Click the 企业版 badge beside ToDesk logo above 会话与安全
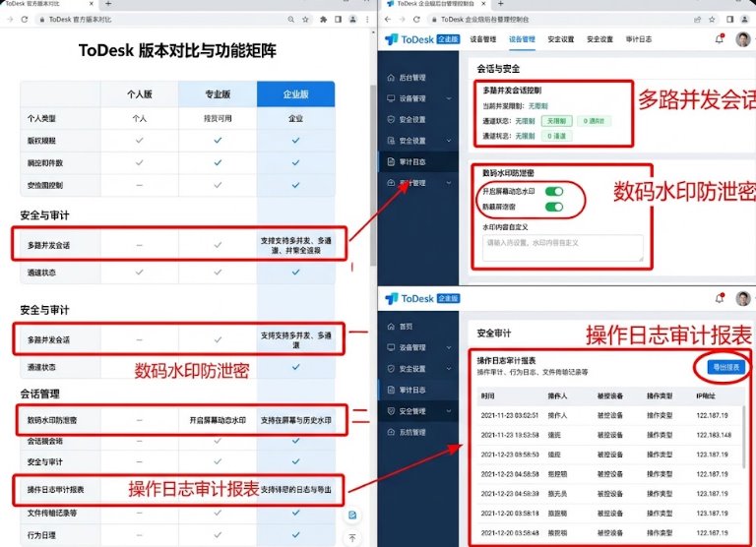 [x=448, y=39]
